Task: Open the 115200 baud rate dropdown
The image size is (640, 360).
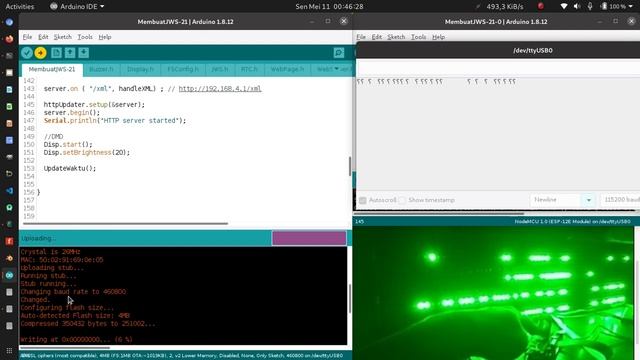Action: click(x=620, y=200)
